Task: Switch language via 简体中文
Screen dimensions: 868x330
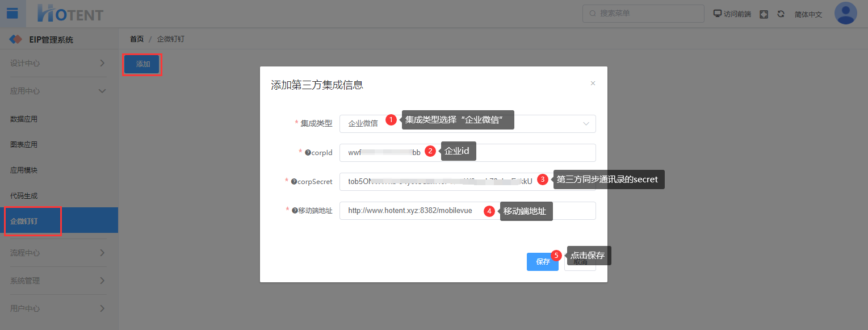Action: point(808,15)
